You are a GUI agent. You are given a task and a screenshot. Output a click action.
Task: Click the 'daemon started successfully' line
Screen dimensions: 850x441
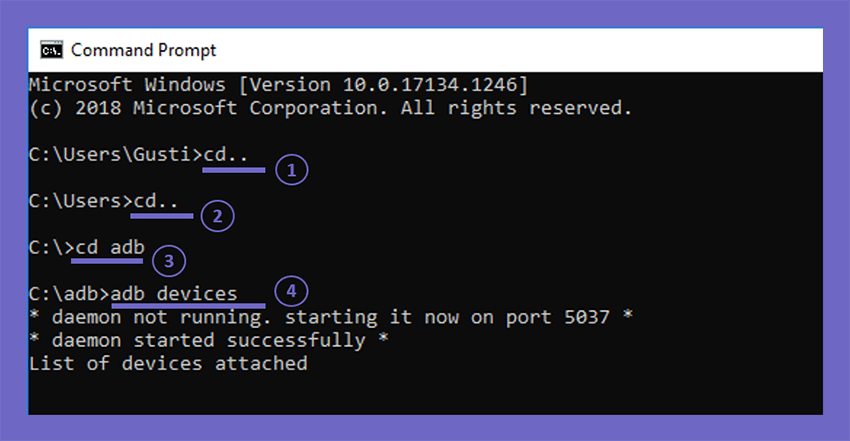[209, 340]
